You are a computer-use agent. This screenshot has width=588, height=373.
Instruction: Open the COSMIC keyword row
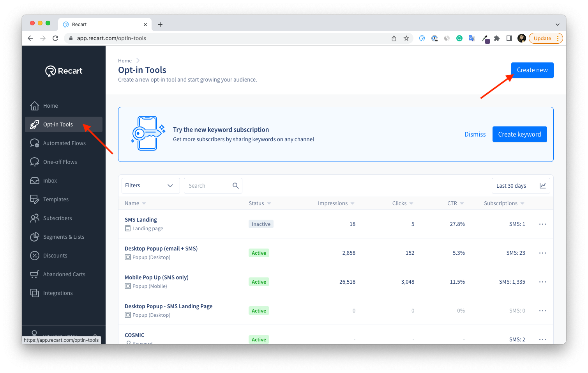134,335
